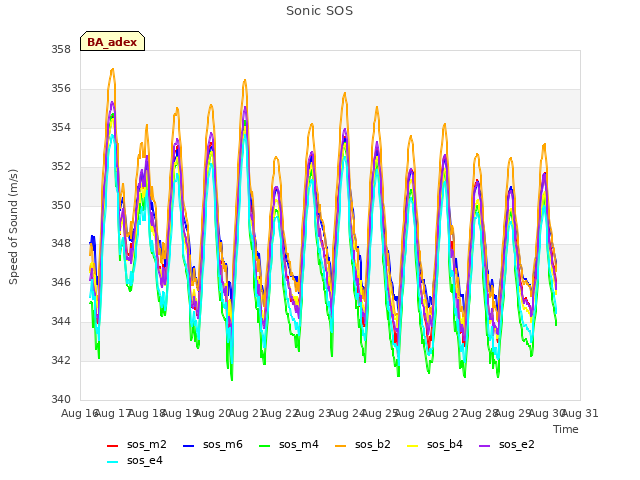Click the 356 y-axis tick label

point(61,89)
